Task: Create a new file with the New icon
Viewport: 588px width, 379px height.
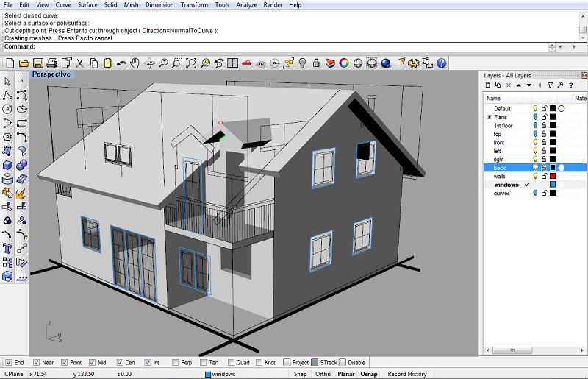Action: point(10,63)
